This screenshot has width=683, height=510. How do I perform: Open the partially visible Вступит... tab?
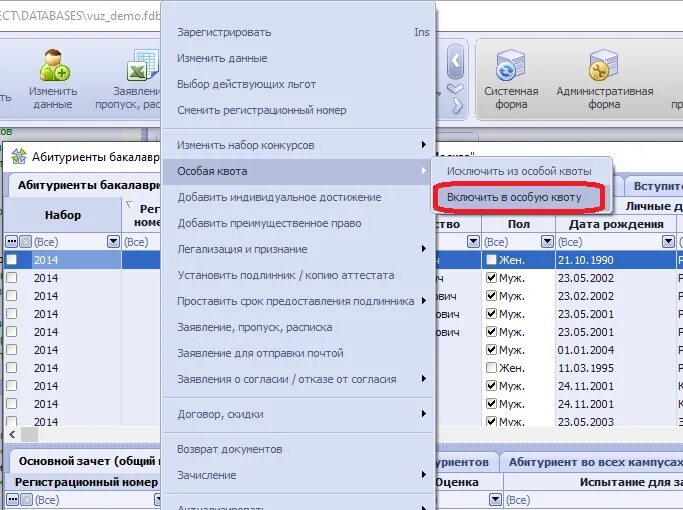(x=656, y=186)
